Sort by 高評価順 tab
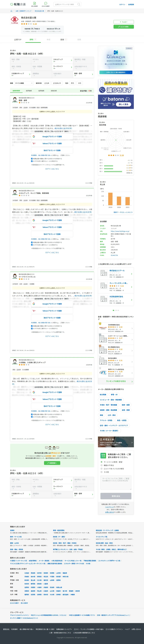This screenshot has width=144, height=644. coord(29,91)
